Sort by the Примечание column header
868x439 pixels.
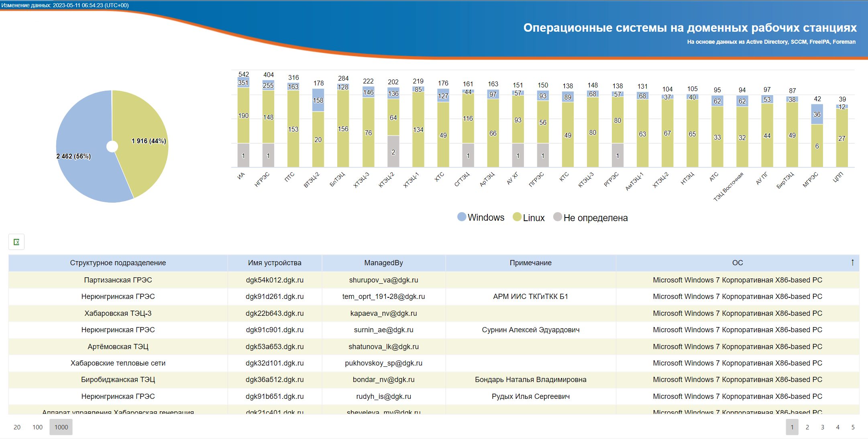[x=531, y=263]
